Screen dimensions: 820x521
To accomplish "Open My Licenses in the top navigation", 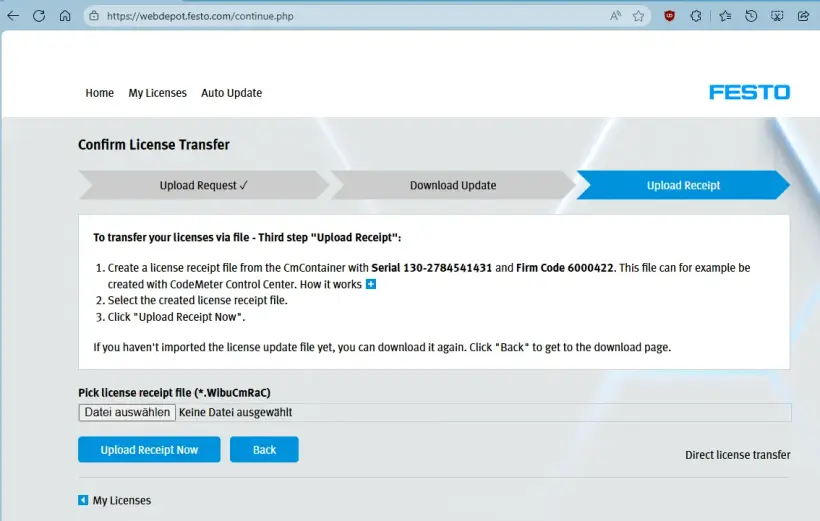I will tap(157, 93).
